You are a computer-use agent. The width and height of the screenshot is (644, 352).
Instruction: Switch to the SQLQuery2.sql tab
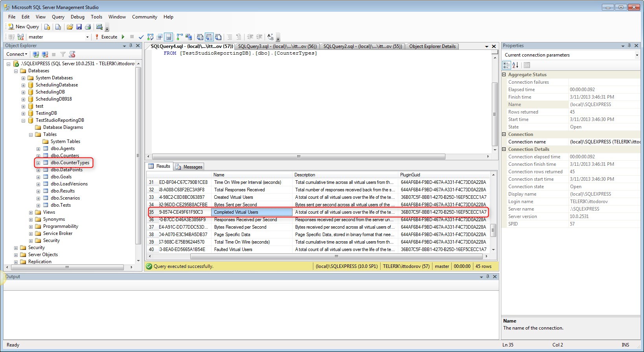click(x=363, y=46)
